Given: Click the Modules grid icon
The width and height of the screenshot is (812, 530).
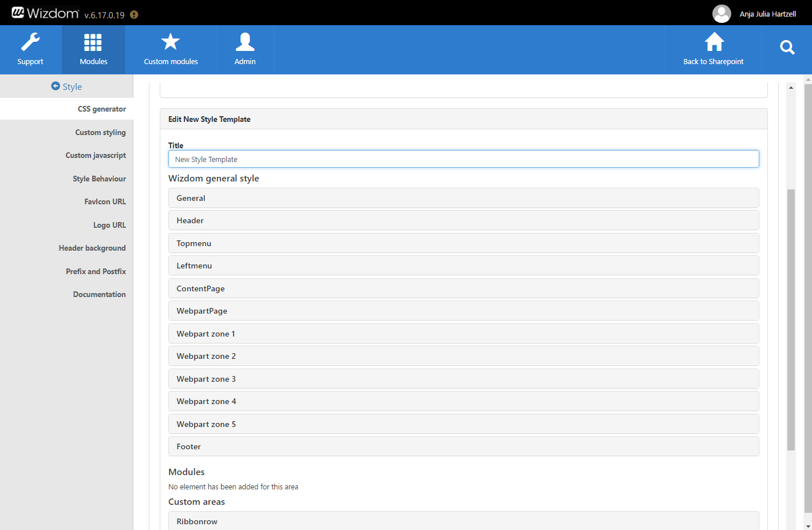Looking at the screenshot, I should (93, 42).
